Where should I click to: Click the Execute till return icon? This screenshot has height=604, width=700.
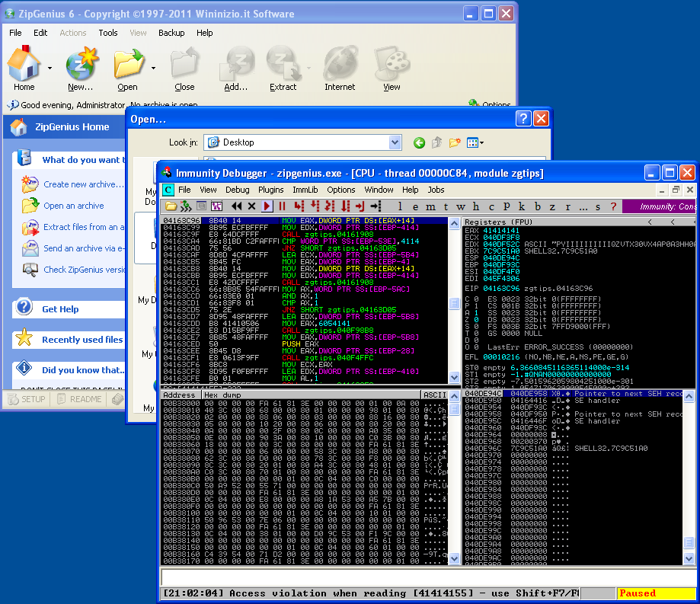[360, 206]
